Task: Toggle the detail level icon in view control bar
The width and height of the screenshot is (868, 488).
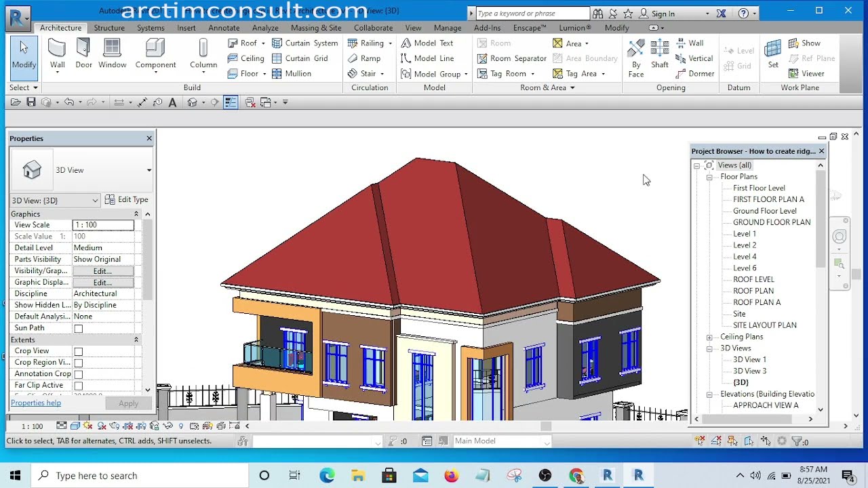Action: [62, 426]
